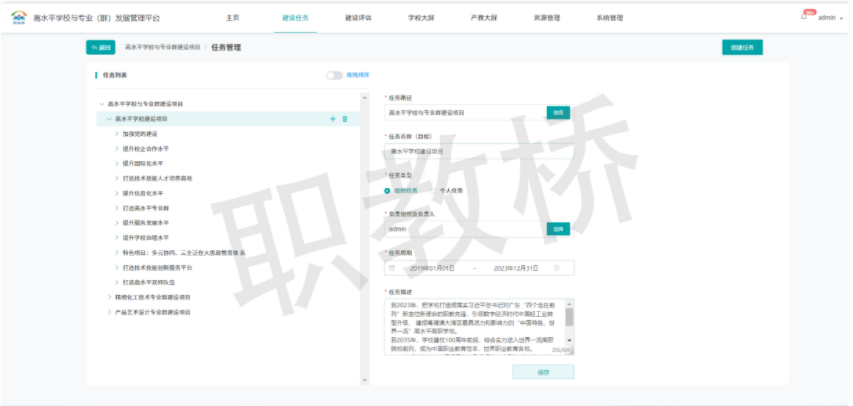Expand the 精细化工技术专业群建设项目 node
Screen dimensions: 853x406
pos(109,297)
